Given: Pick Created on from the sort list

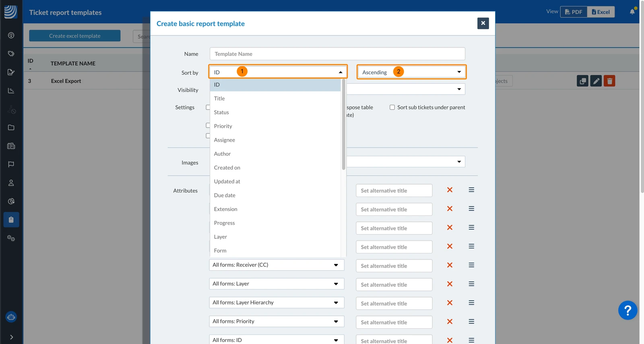Looking at the screenshot, I should (275, 168).
